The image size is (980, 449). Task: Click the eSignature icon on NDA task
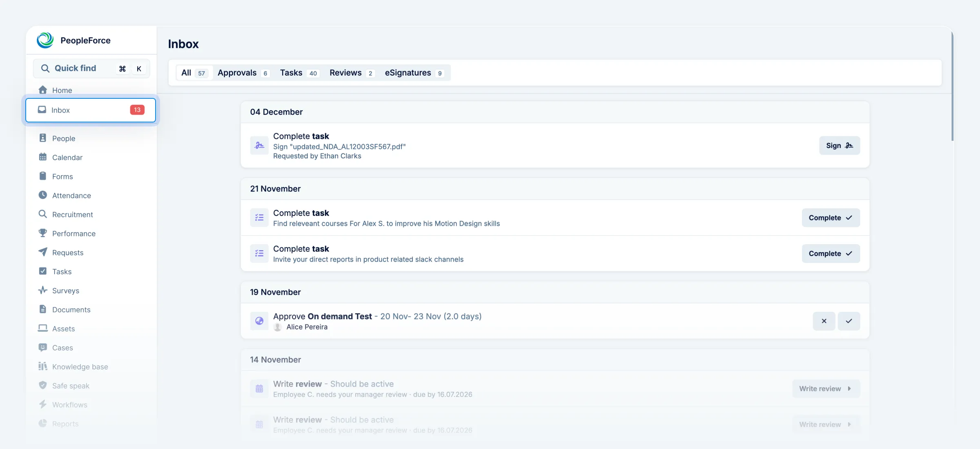tap(259, 146)
